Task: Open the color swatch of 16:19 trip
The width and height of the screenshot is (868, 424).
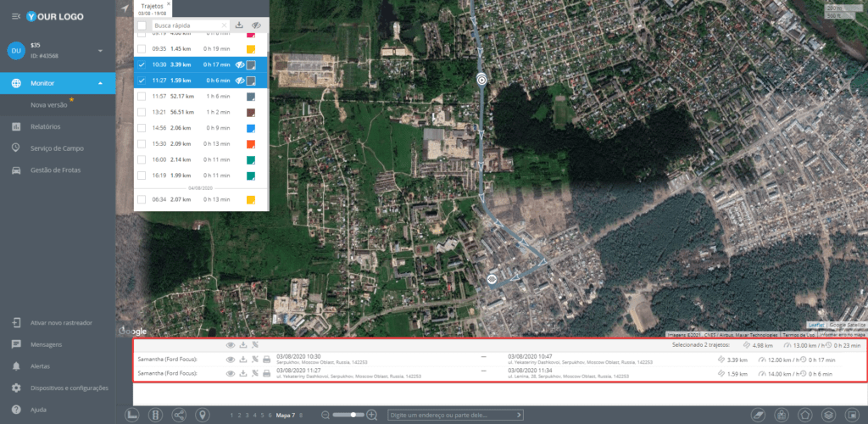Action: click(251, 176)
